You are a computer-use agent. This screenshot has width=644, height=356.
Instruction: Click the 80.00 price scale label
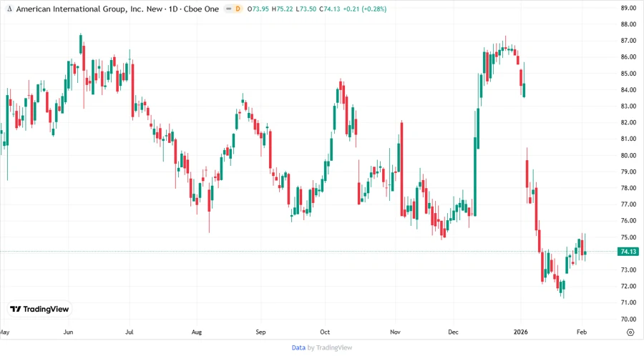pyautogui.click(x=628, y=155)
